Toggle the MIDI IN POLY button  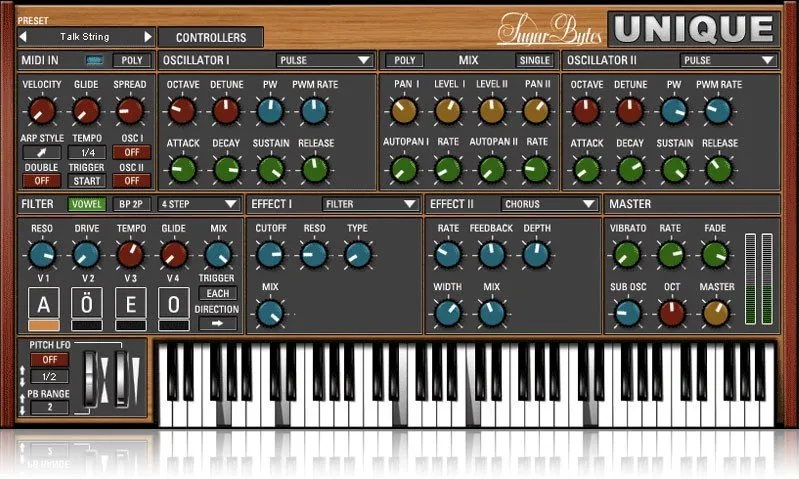coord(131,60)
